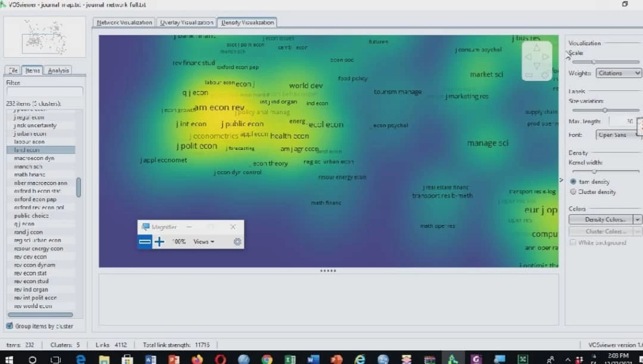This screenshot has height=364, width=643.
Task: Click the up arrow on navigation pad
Action: [x=536, y=48]
